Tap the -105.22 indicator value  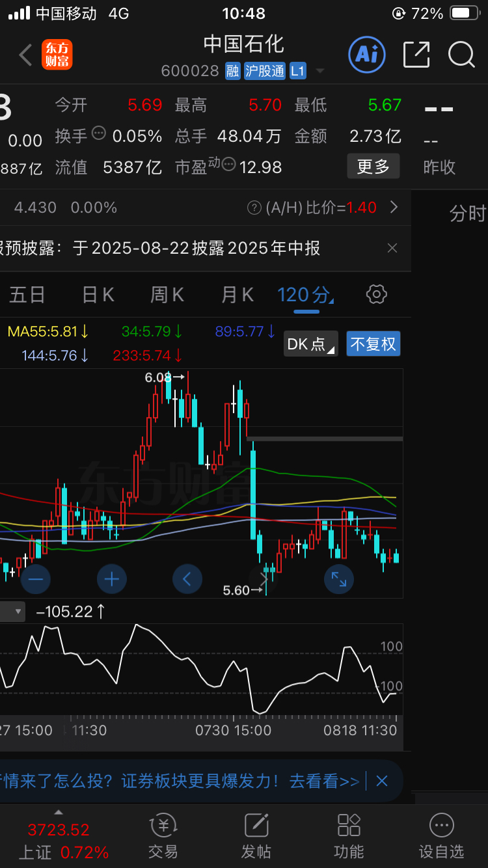pos(72,612)
